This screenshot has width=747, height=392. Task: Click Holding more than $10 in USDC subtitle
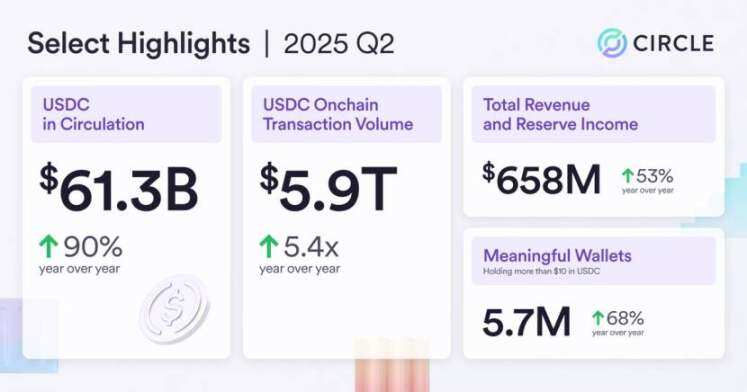[x=541, y=271]
